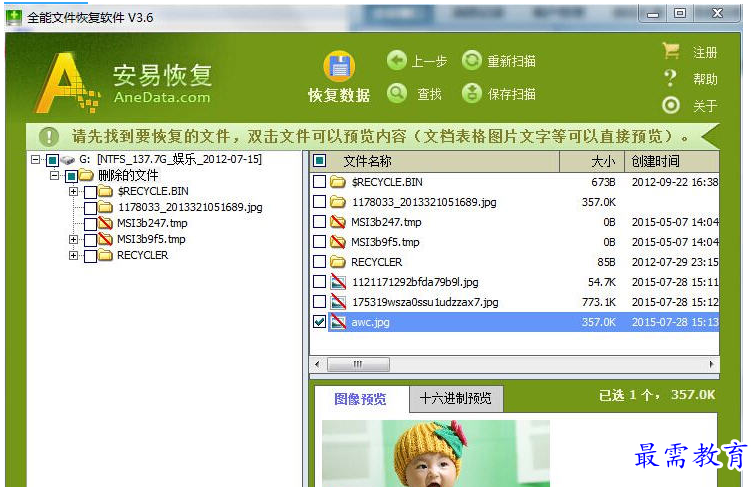
Task: Expand the RECYCLER node in folder tree
Action: (74, 255)
